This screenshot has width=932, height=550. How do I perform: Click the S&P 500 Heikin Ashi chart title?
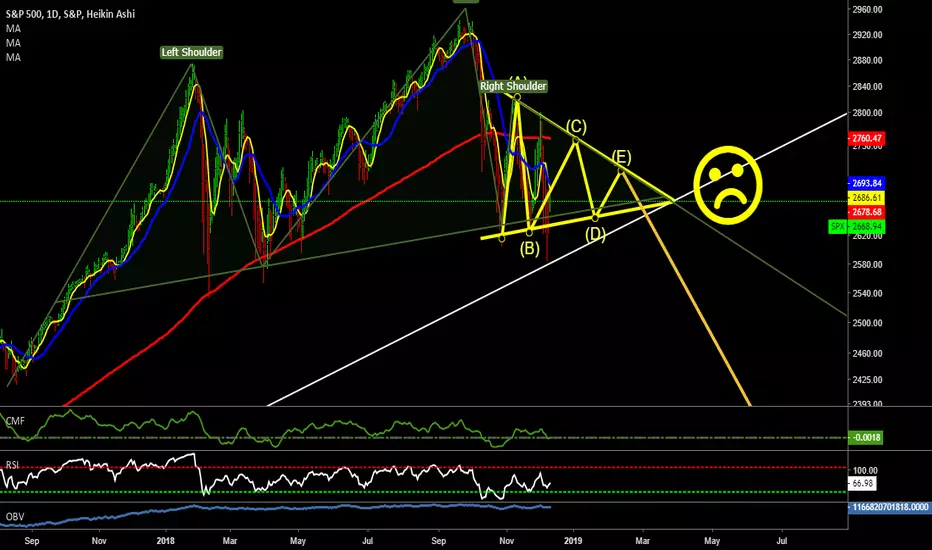pos(70,14)
